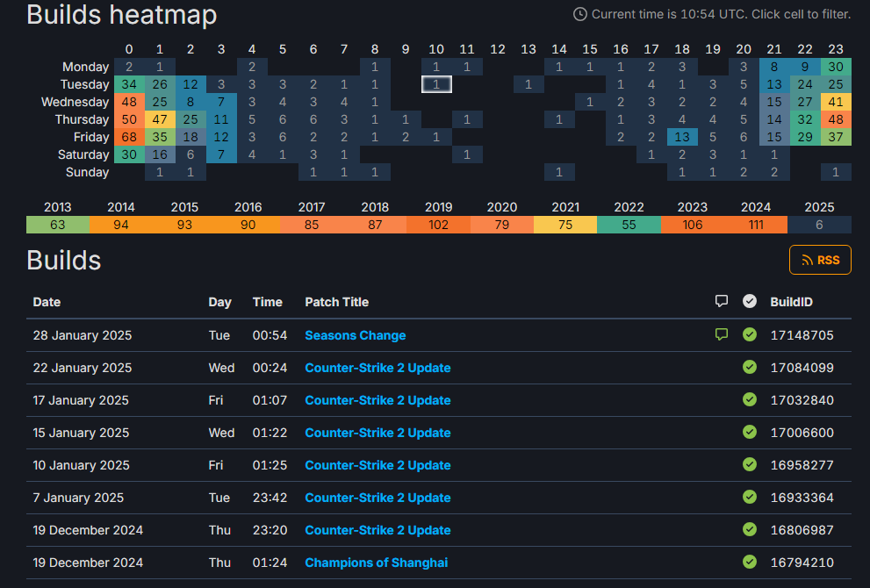The width and height of the screenshot is (870, 588).
Task: Filter by Friday hour 0 cell showing 68
Action: point(129,137)
